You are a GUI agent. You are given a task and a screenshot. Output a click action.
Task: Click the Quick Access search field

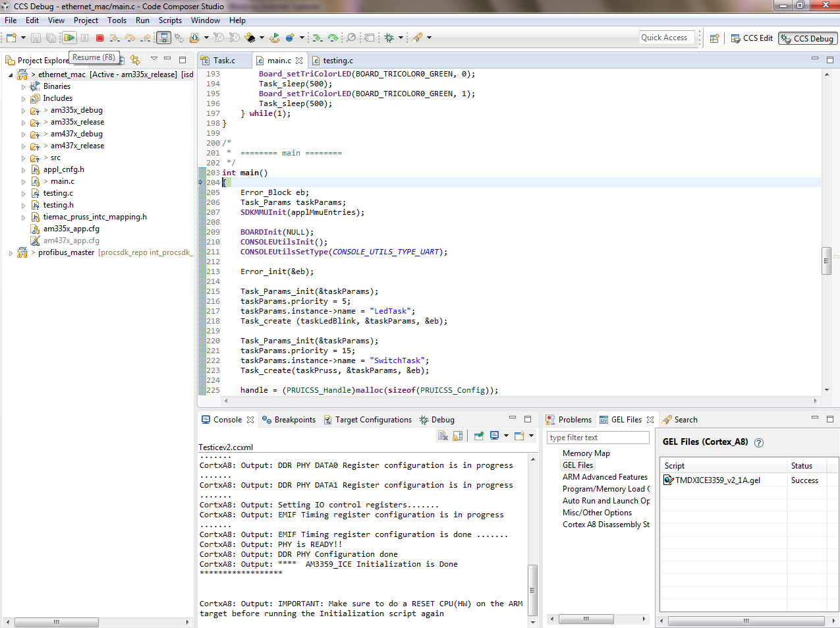(x=667, y=38)
